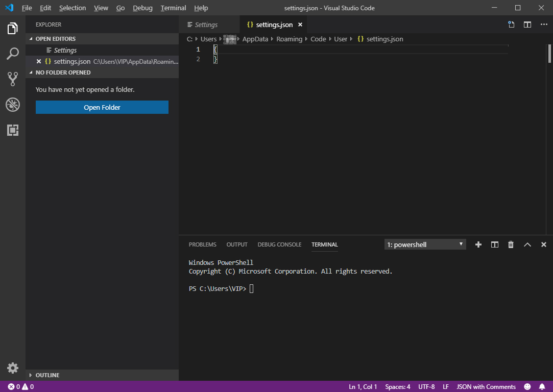Open the Terminal menu

click(x=173, y=8)
